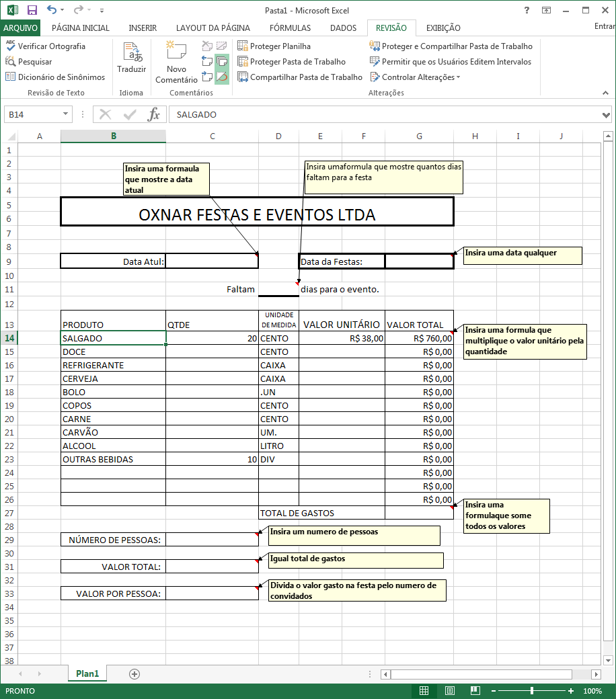Save the workbook with the floppy icon
This screenshot has width=616, height=699.
point(32,10)
